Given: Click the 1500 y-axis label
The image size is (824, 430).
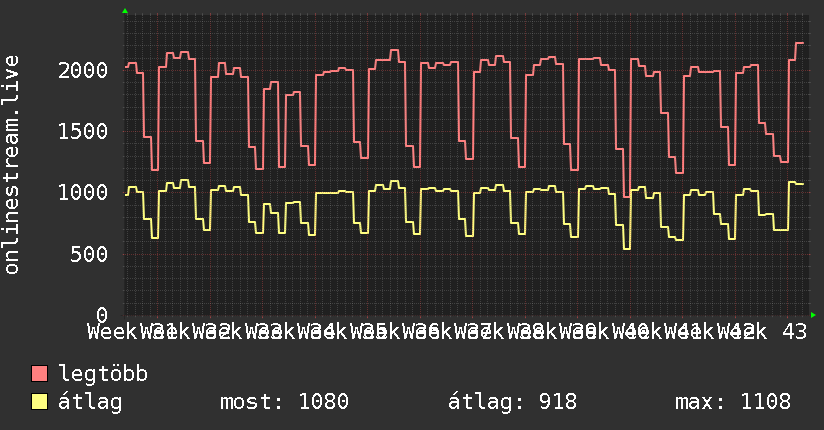Looking at the screenshot, I should (83, 131).
